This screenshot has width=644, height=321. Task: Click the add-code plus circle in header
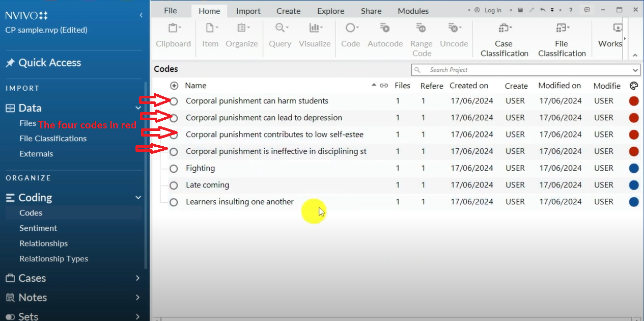pyautogui.click(x=174, y=86)
